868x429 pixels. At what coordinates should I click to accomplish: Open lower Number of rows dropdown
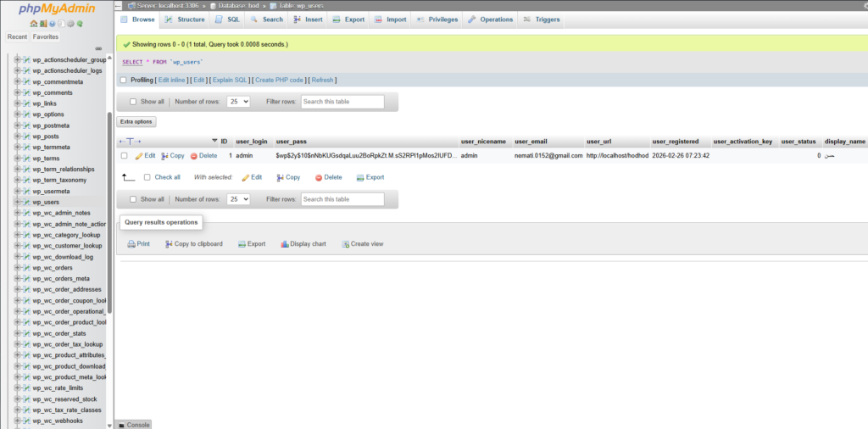pyautogui.click(x=238, y=199)
